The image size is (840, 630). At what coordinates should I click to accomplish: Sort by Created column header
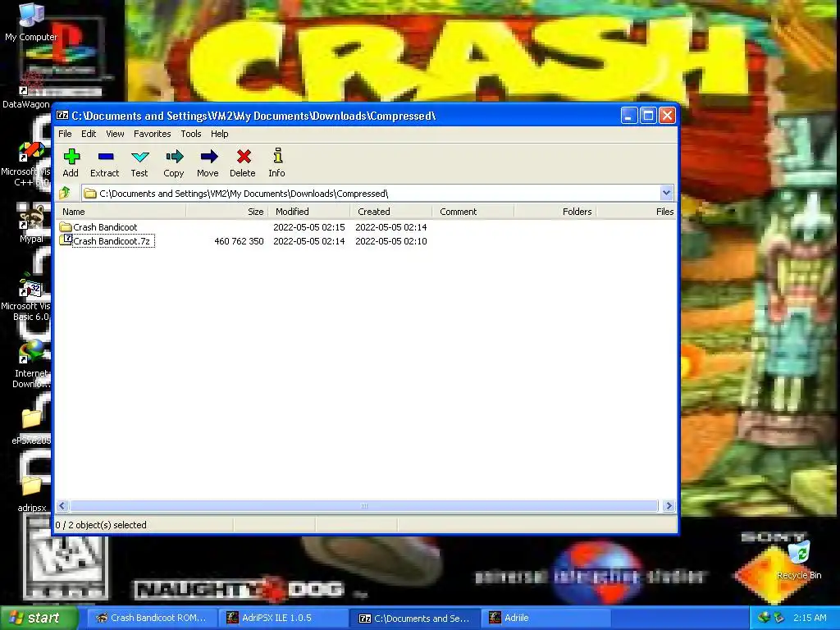point(390,212)
